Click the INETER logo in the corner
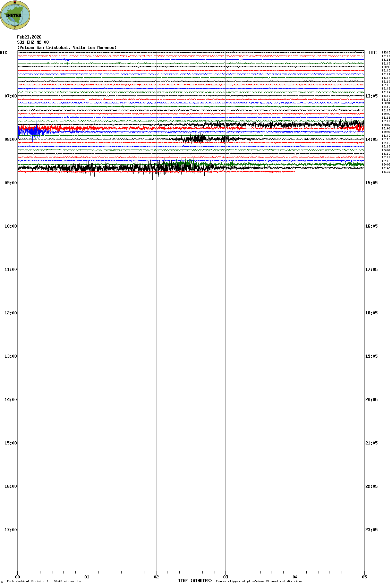Screen dimensions: 392x586 tap(15, 15)
